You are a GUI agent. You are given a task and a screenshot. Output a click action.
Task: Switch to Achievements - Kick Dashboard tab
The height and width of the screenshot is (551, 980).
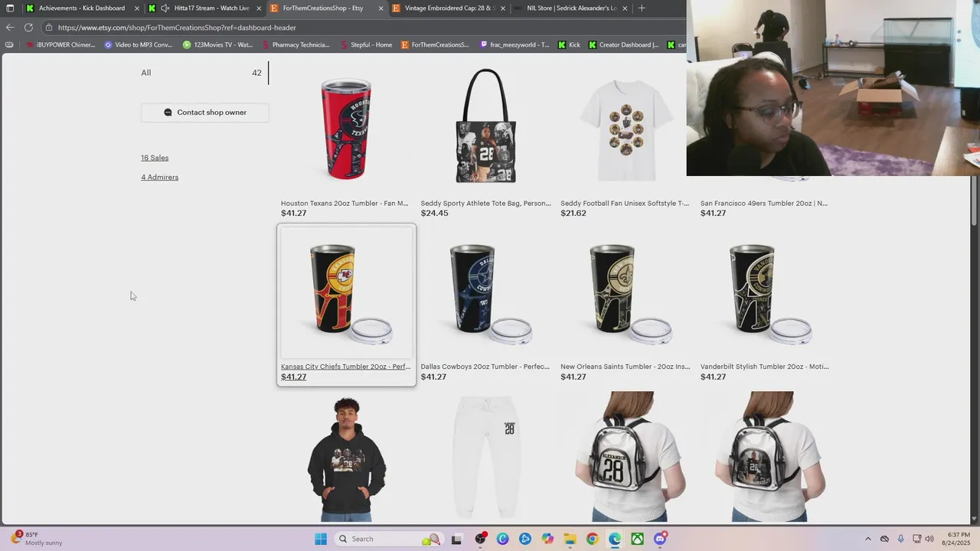82,8
